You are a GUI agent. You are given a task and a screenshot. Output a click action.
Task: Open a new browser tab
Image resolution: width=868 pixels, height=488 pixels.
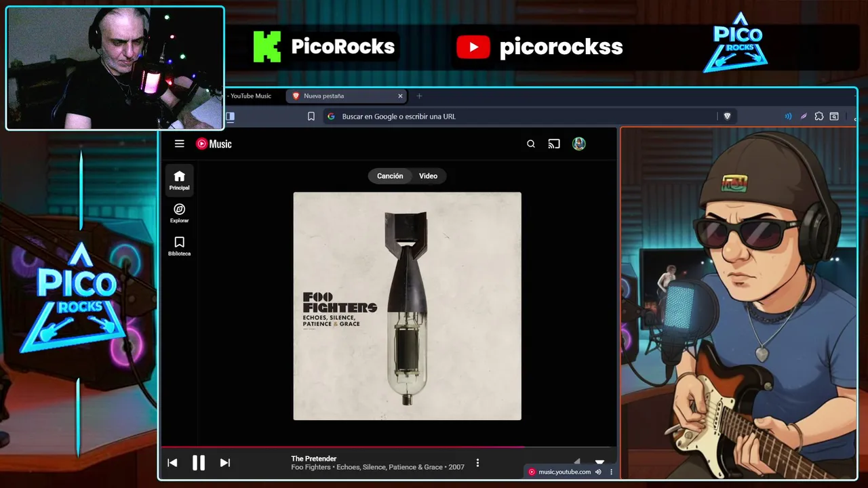point(419,96)
